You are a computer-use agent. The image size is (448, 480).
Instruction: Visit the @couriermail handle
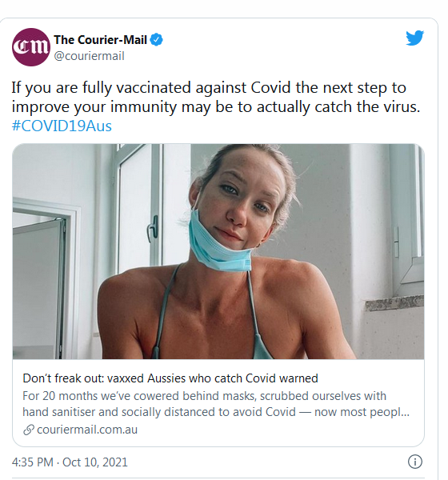click(x=89, y=56)
